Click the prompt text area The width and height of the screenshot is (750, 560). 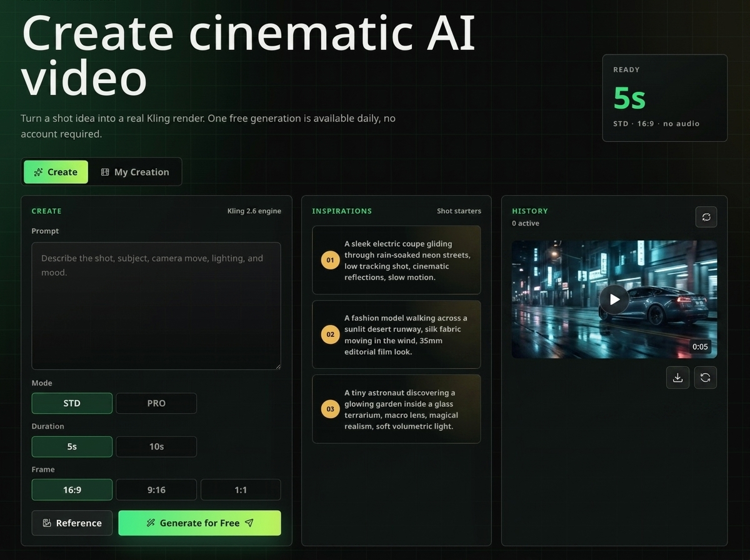[x=156, y=306]
